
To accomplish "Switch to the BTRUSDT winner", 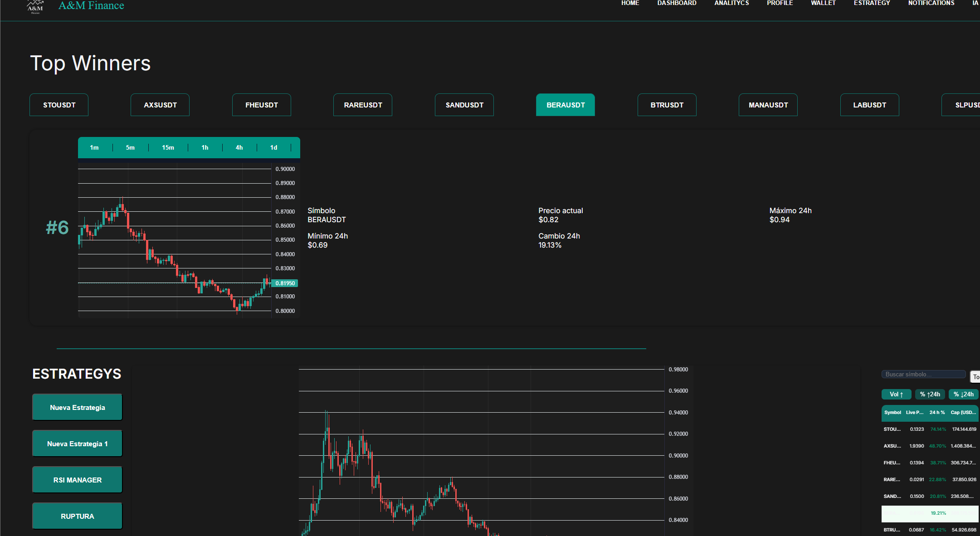I will pos(667,105).
